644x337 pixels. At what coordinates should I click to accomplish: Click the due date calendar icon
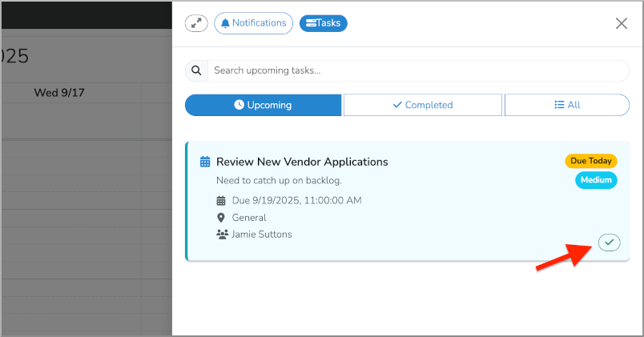click(222, 200)
